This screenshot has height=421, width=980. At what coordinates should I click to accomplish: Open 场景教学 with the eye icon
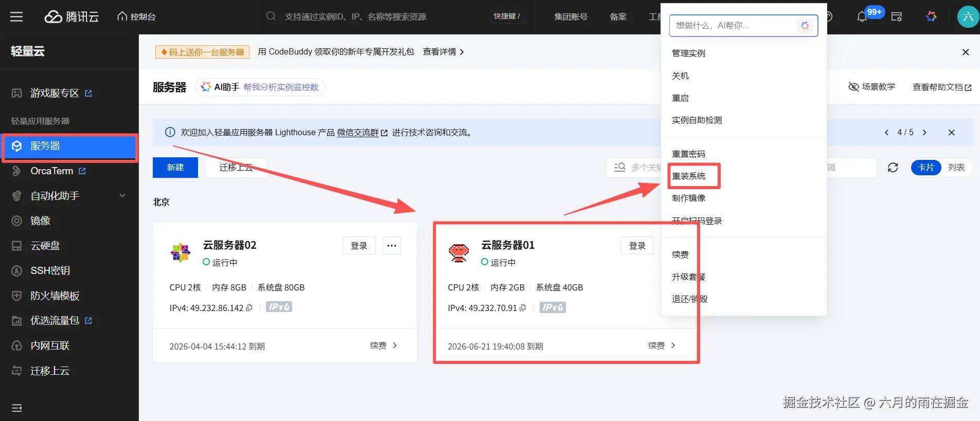click(871, 87)
